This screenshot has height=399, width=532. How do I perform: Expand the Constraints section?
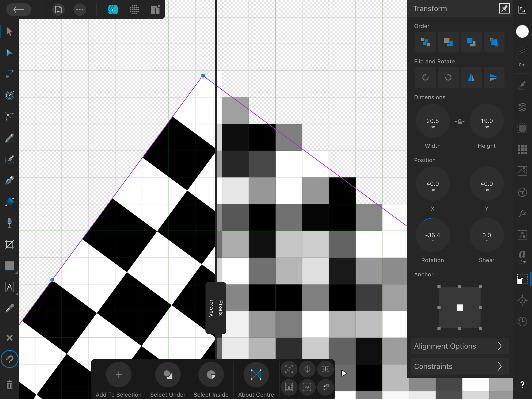coord(459,366)
